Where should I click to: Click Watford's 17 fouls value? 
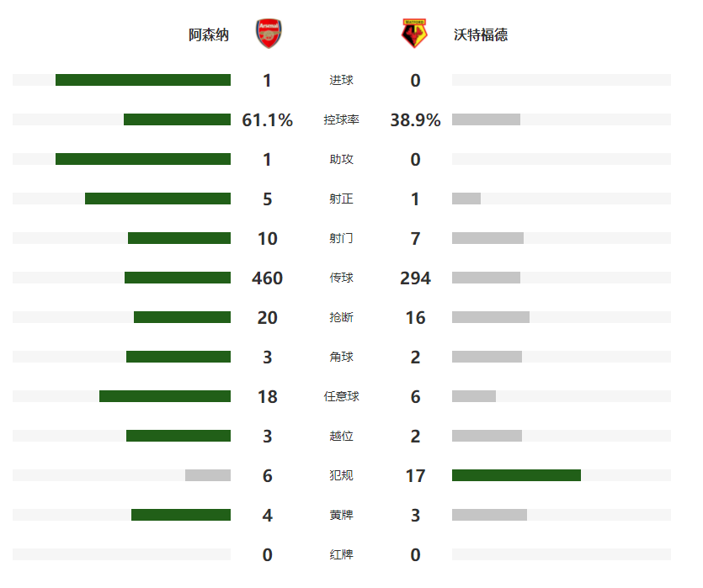point(415,475)
